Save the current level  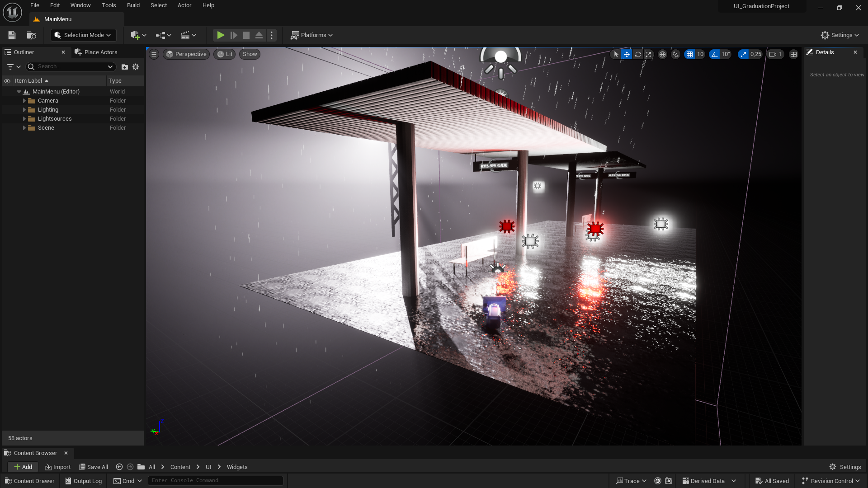coord(12,35)
